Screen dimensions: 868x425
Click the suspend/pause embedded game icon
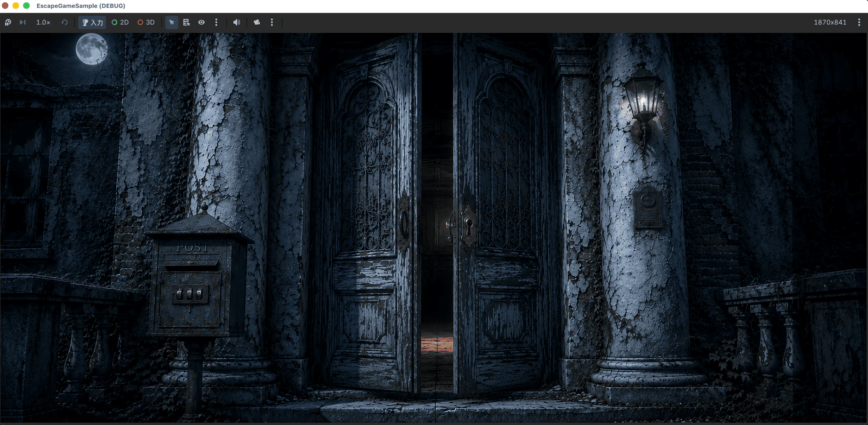pos(8,22)
